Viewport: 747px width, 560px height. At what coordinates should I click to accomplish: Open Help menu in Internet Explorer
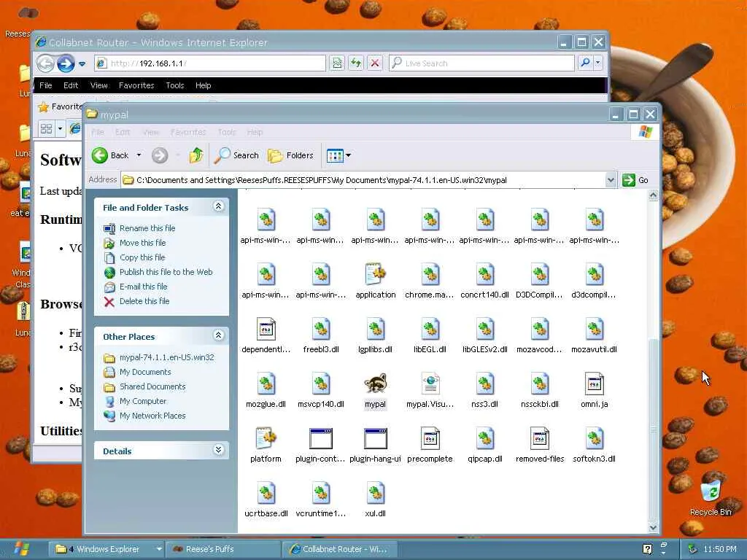203,85
